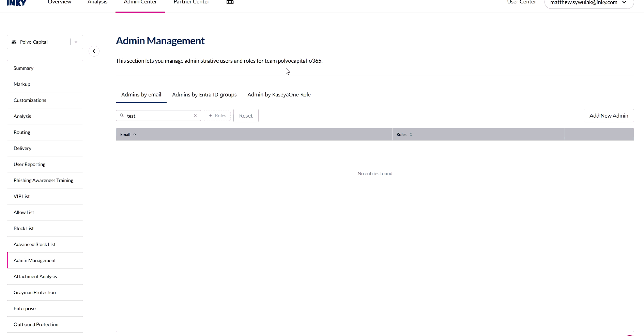Reset the search filters
This screenshot has width=644, height=336.
[x=246, y=116]
